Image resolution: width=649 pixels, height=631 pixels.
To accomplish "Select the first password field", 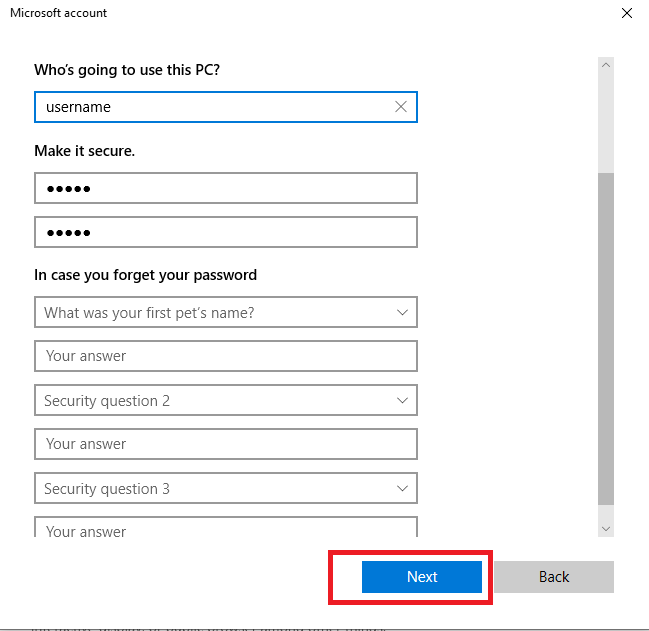I will coord(225,188).
